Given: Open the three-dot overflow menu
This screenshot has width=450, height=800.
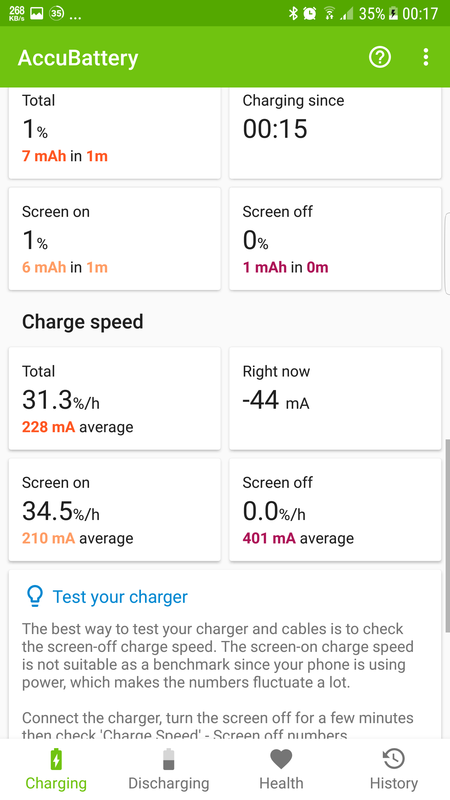Looking at the screenshot, I should click(x=426, y=58).
